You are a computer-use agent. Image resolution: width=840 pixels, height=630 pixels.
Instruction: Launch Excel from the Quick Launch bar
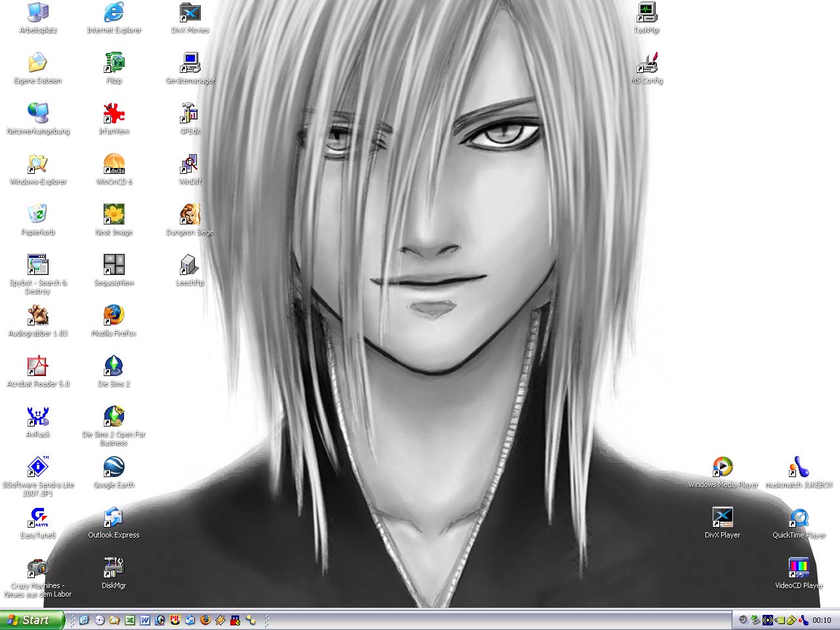coord(129,619)
